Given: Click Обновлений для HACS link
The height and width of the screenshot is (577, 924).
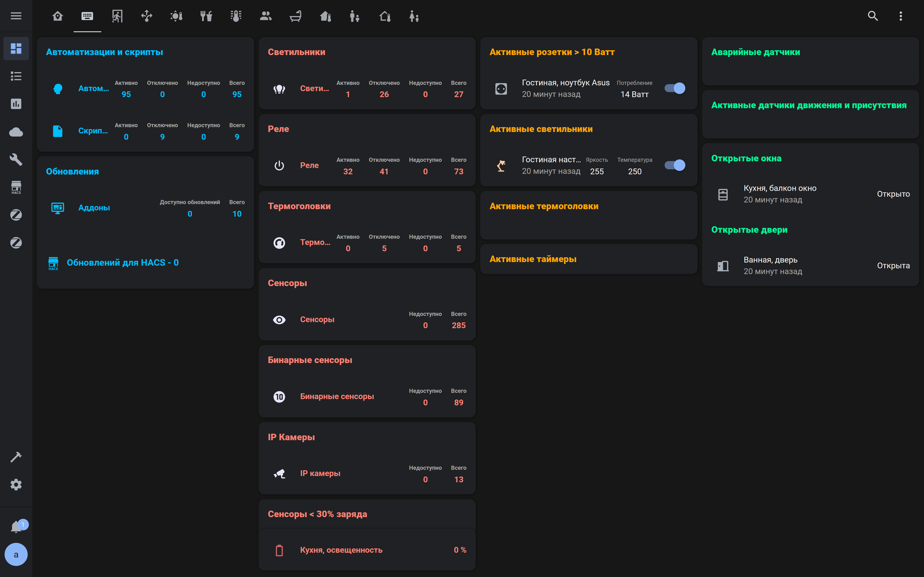Looking at the screenshot, I should tap(122, 263).
